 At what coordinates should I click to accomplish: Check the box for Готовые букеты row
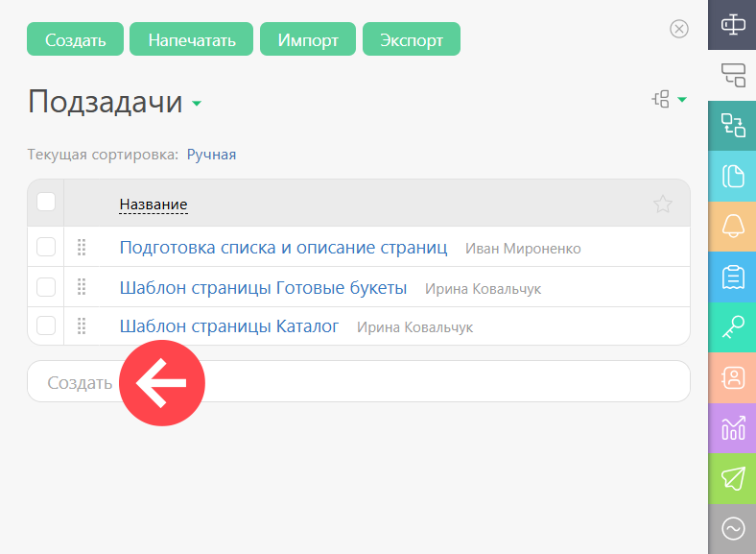tap(46, 287)
